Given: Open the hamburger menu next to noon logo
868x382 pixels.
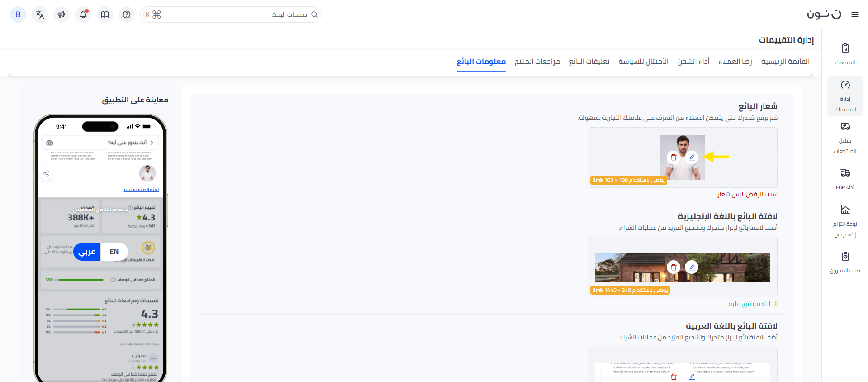Looking at the screenshot, I should 854,14.
